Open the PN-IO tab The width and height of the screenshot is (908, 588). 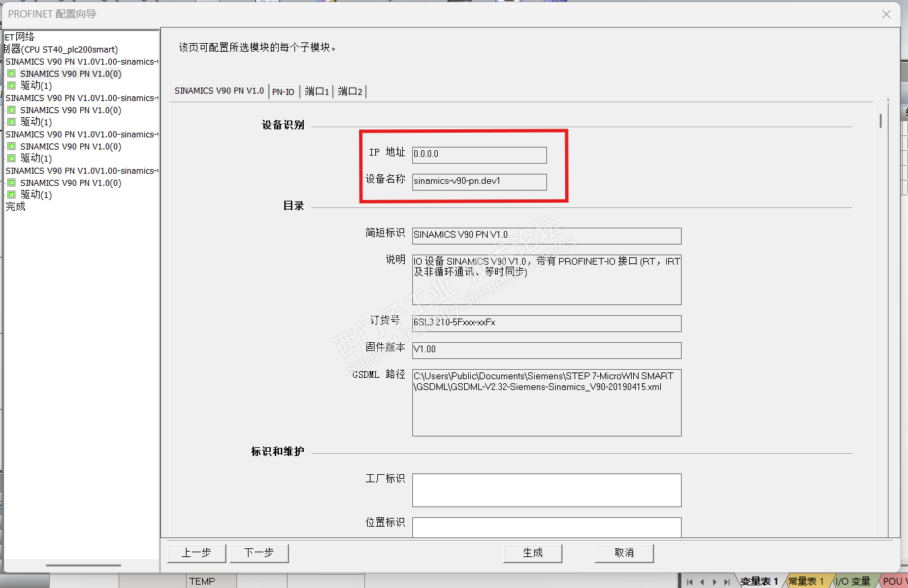tap(284, 92)
